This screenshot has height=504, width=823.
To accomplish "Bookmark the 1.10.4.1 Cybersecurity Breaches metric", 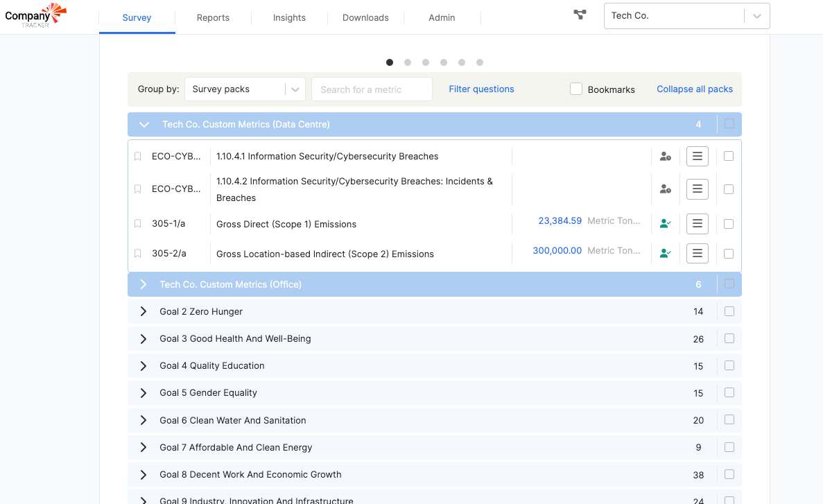I will click(137, 157).
